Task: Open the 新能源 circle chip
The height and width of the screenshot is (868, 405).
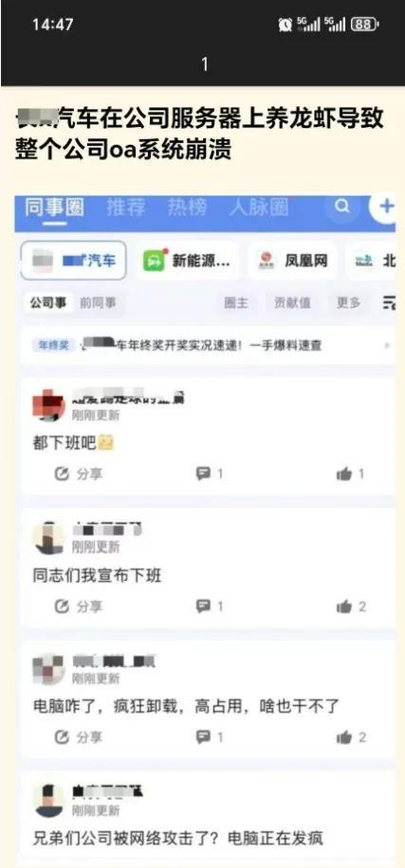Action: point(187,261)
